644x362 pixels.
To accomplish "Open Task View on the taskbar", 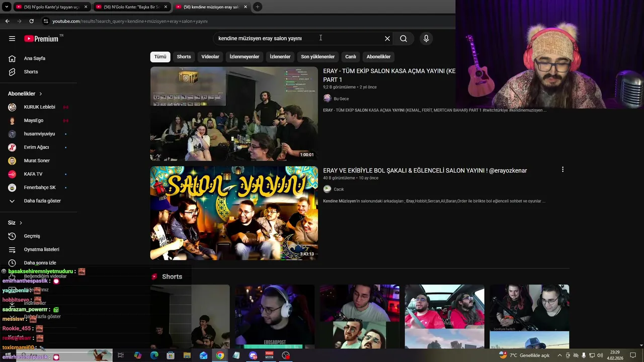I will tap(121, 355).
